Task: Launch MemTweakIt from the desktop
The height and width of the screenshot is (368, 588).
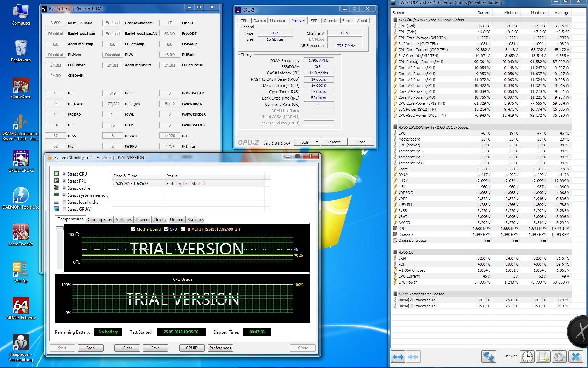Action: click(x=21, y=235)
